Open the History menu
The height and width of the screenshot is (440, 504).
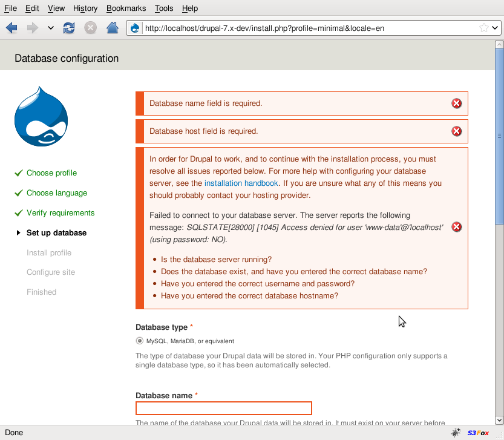pos(85,8)
